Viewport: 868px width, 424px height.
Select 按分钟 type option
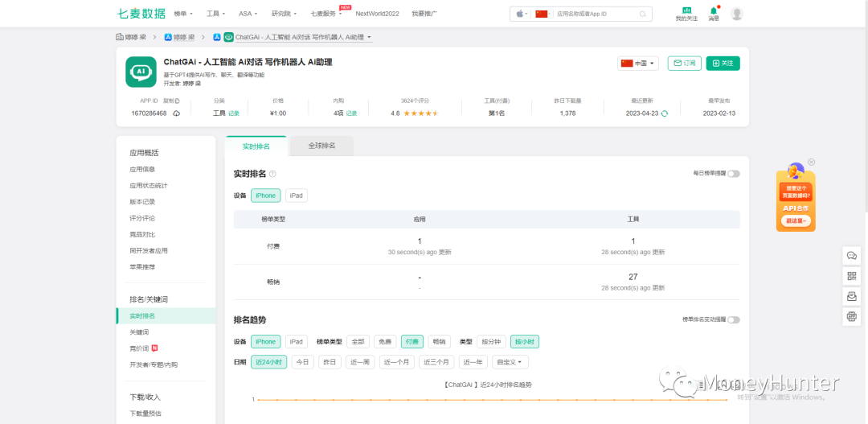491,342
